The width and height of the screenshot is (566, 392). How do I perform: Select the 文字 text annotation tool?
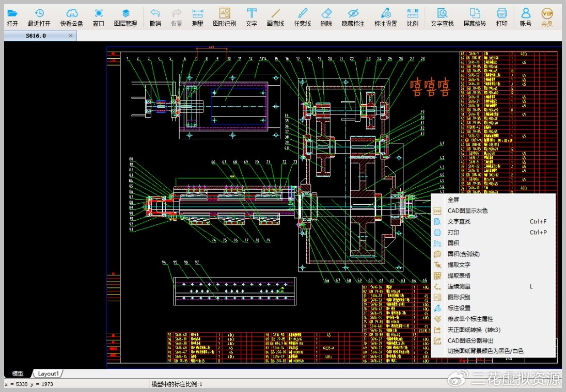(x=251, y=18)
